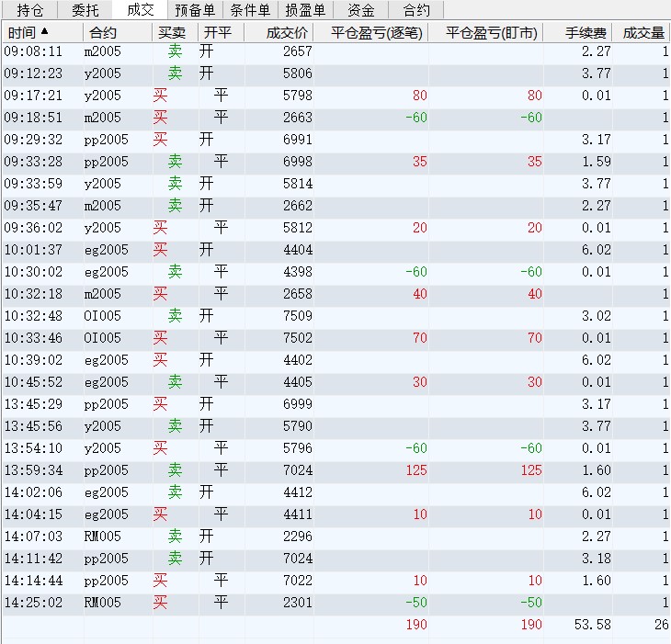Click price 5790 in the 13:45:56 row
Image resolution: width=671 pixels, height=644 pixels.
pyautogui.click(x=298, y=426)
